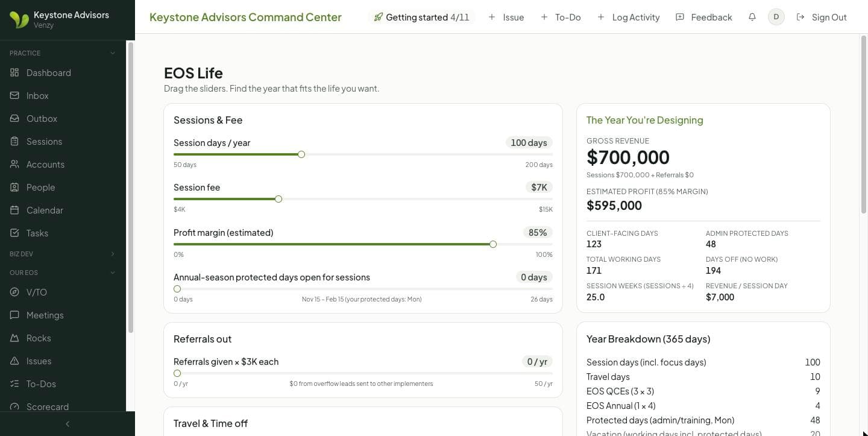Click the Keystone Advisors Venzy workspace name

coord(71,19)
